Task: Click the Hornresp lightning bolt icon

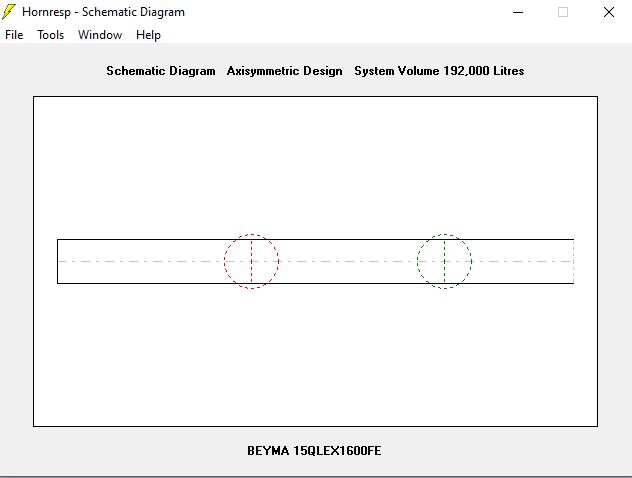Action: [x=9, y=12]
